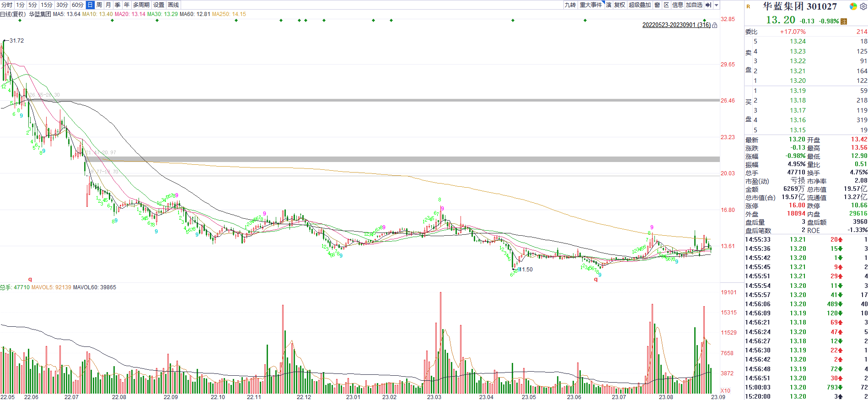The image size is (868, 400).
Task: Click the MA20: 13.14 indicator label
Action: (x=130, y=14)
